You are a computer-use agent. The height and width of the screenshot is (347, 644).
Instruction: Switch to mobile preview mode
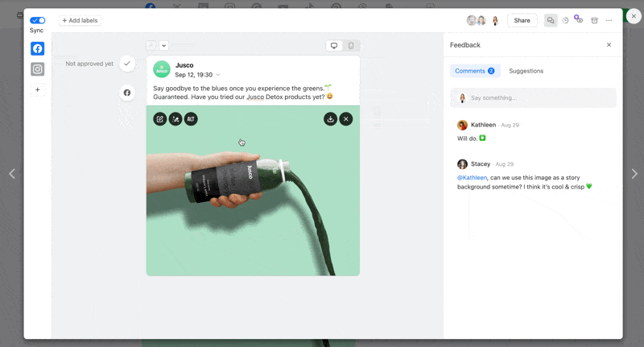pyautogui.click(x=351, y=46)
